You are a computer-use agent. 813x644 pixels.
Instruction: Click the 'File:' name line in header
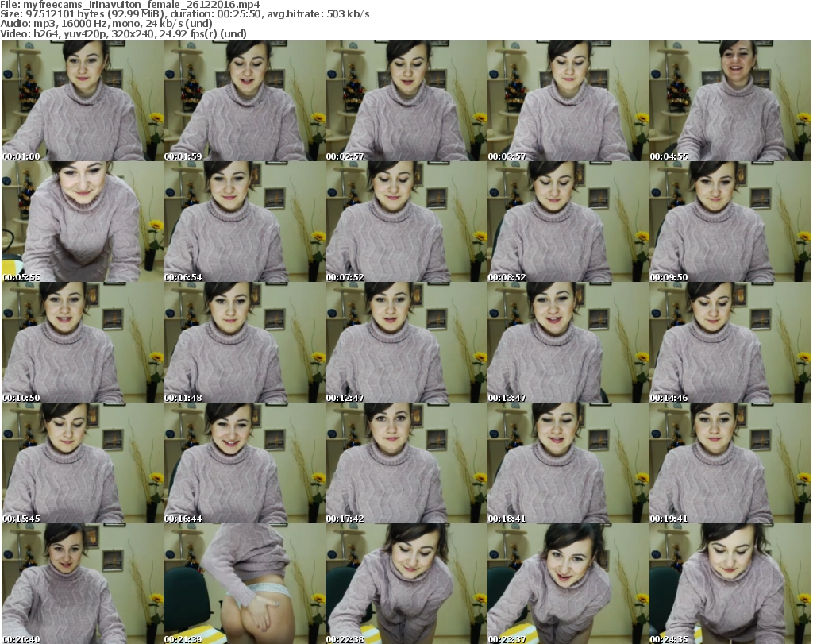(130, 5)
